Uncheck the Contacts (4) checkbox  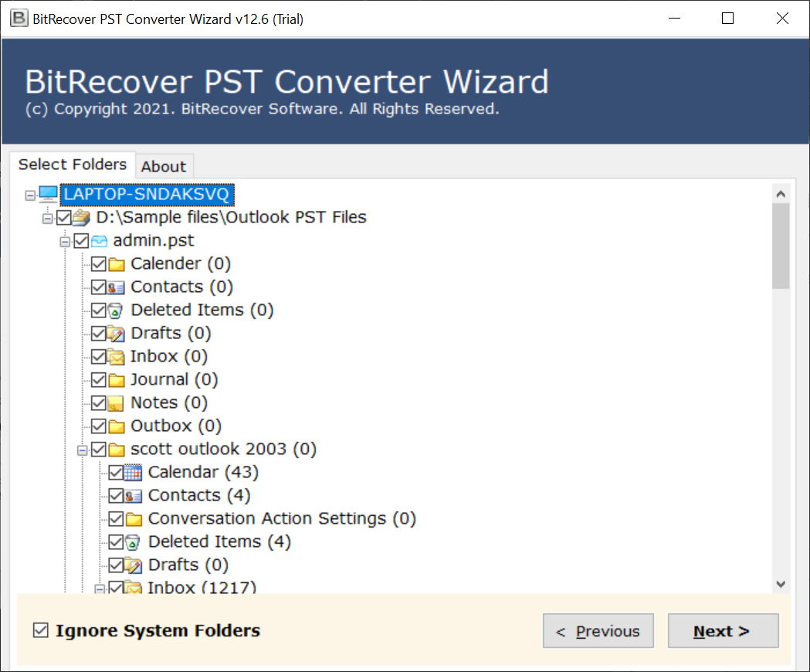[x=117, y=496]
